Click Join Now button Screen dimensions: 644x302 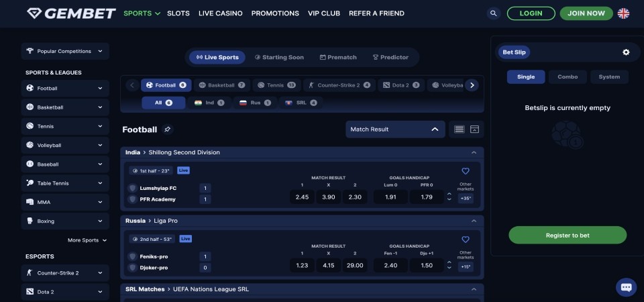pyautogui.click(x=586, y=13)
